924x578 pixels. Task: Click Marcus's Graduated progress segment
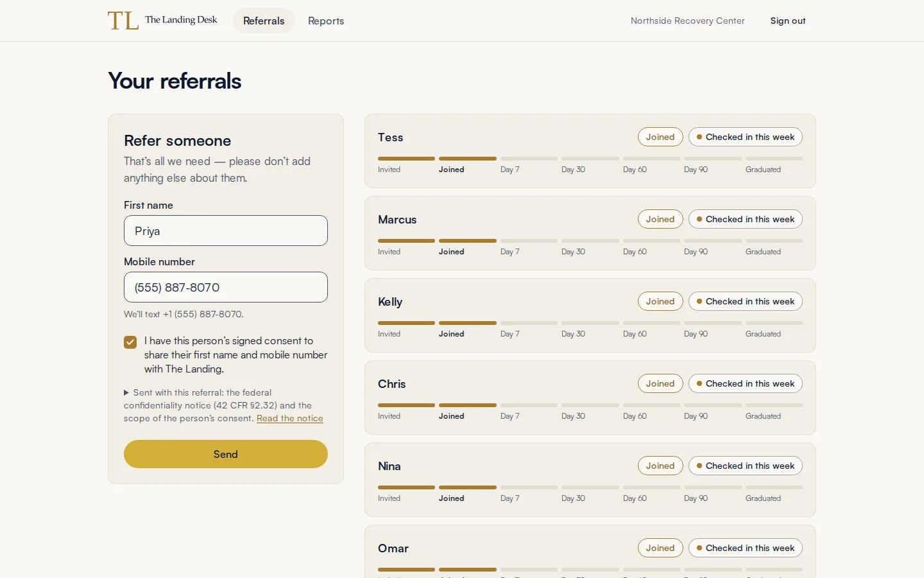(774, 241)
